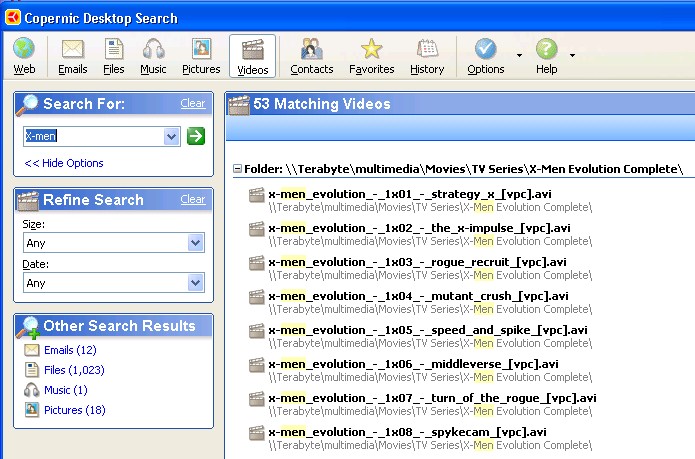
Task: Click clapperboard icon of 1x03 rogue_recruit
Action: (257, 263)
